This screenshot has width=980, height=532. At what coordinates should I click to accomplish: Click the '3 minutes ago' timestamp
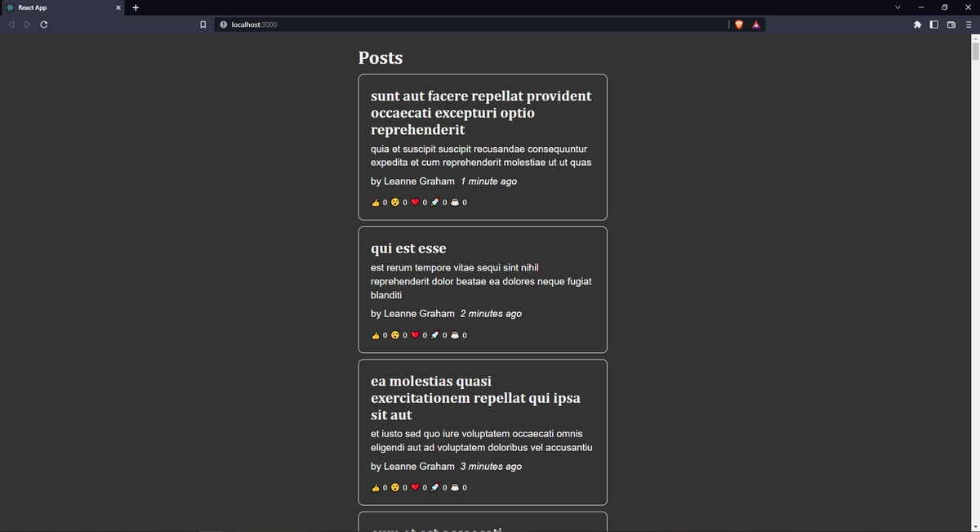tap(491, 467)
